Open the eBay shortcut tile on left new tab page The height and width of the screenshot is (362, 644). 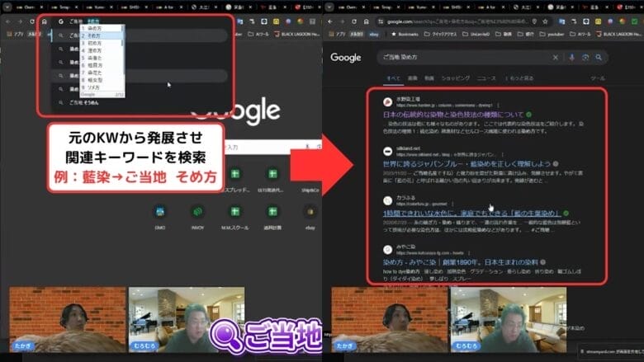click(310, 216)
